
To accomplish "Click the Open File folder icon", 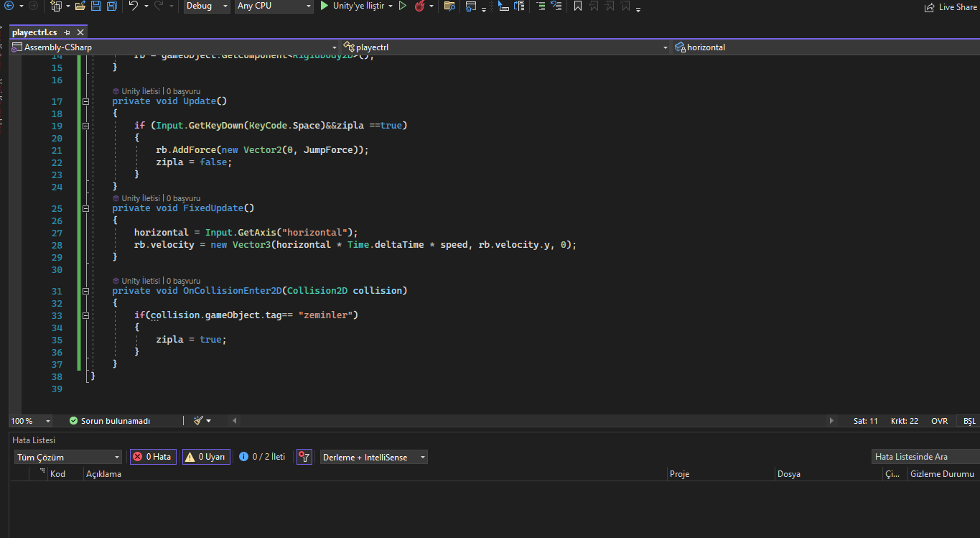I will [x=80, y=6].
